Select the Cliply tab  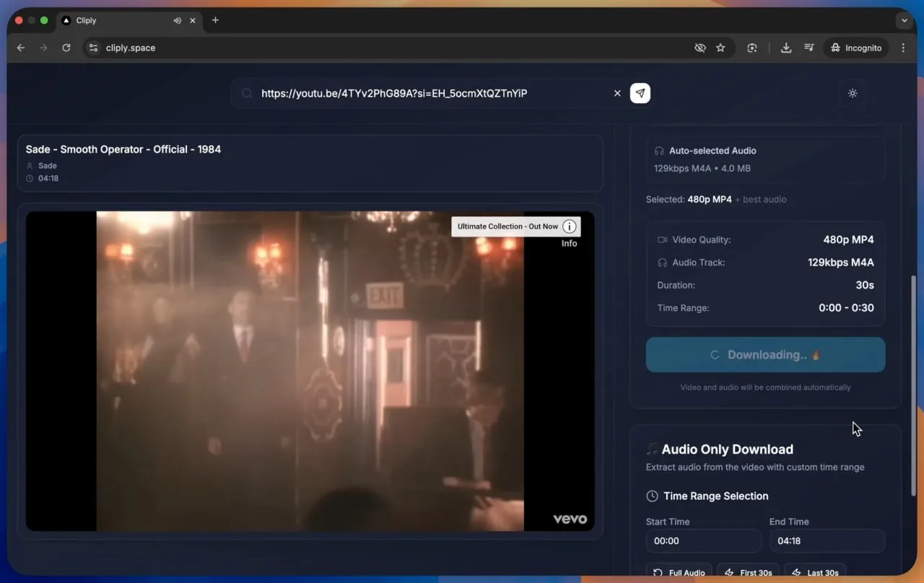128,20
